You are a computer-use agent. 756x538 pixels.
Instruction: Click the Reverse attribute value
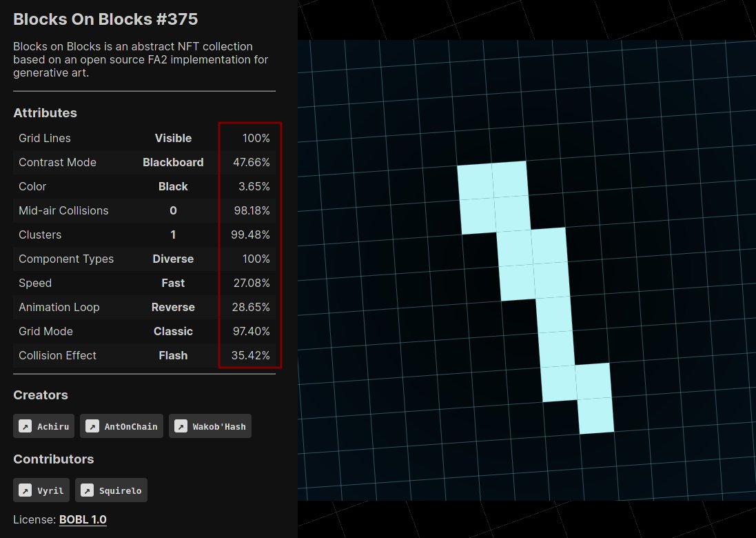[x=173, y=307]
